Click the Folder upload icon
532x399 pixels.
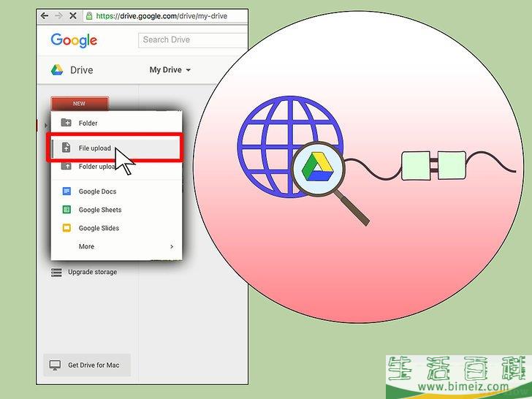[x=66, y=166]
